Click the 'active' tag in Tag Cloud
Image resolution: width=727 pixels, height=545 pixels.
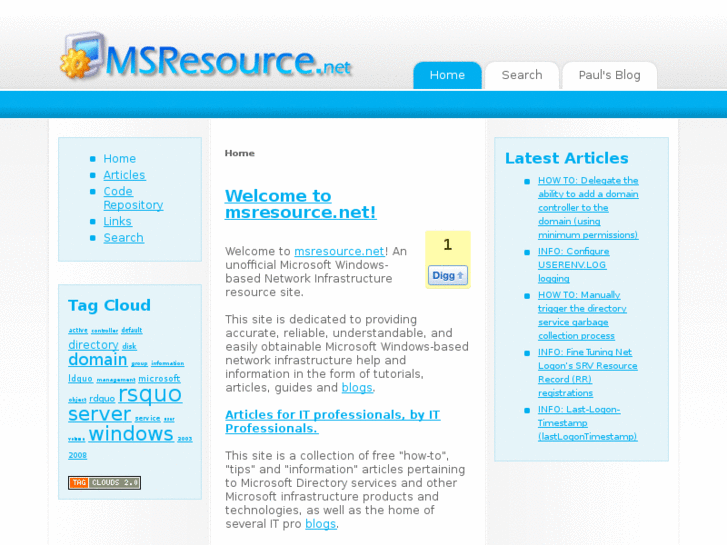tap(78, 330)
